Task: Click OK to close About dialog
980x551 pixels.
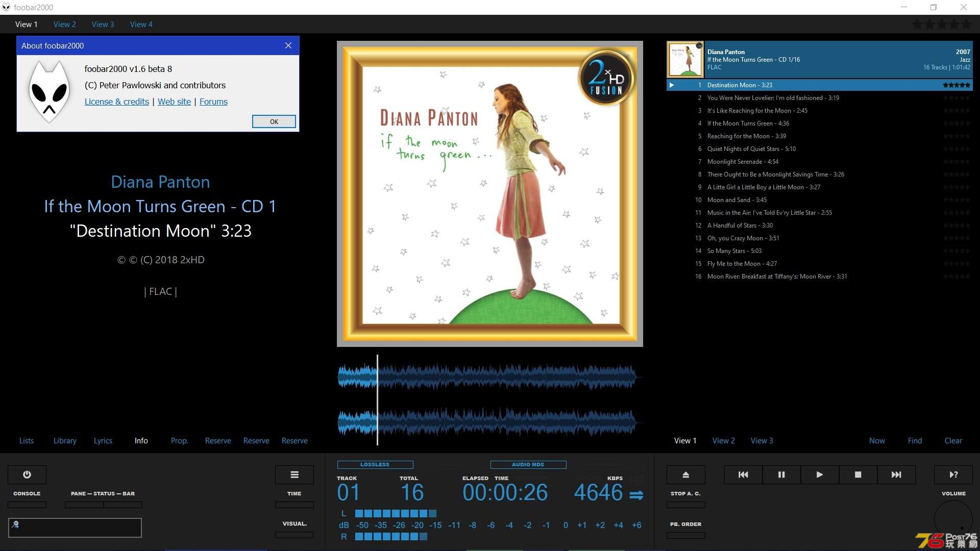Action: click(274, 122)
